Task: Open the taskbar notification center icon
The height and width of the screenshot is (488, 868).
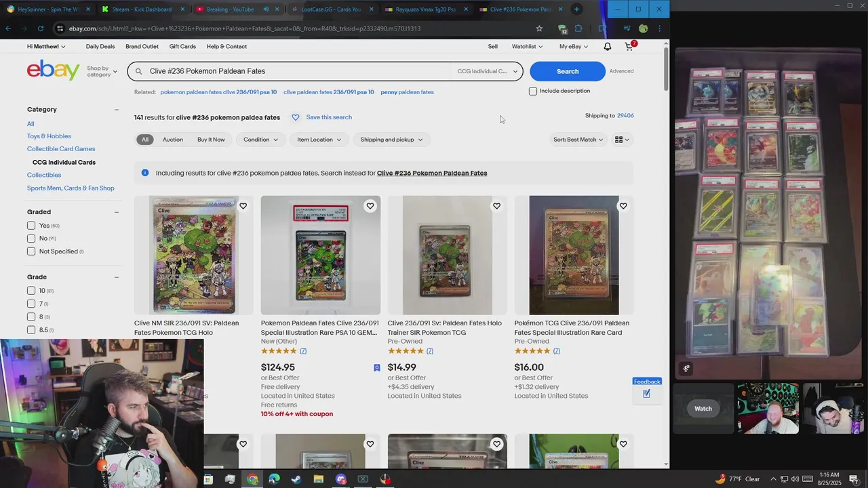Action: pyautogui.click(x=854, y=479)
